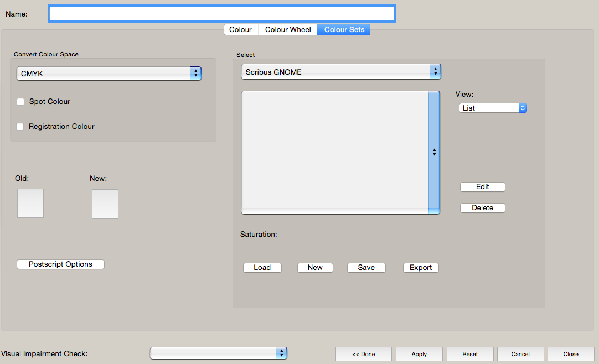Open the Visual Impairment Check dropdown
This screenshot has height=364, width=599.
[219, 353]
